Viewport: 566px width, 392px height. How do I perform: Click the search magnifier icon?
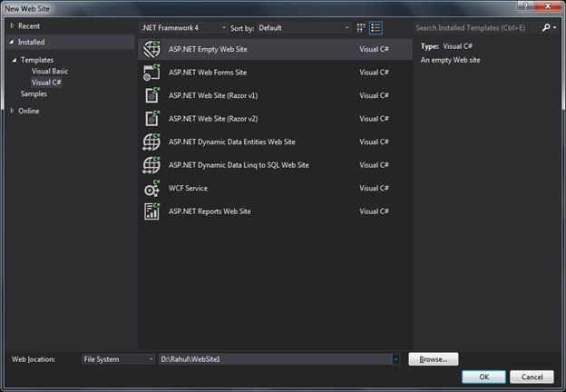click(x=546, y=27)
